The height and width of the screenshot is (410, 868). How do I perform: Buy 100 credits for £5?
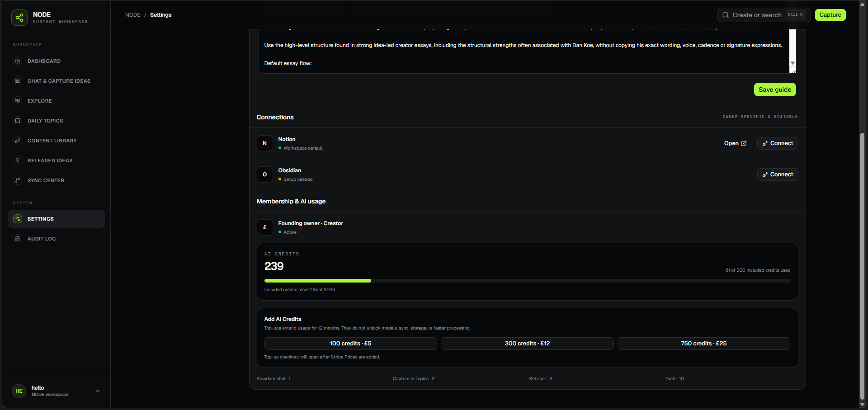pos(350,344)
